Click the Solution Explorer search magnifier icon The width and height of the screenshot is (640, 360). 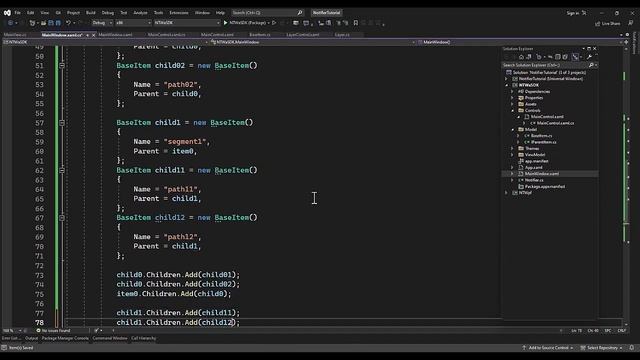click(x=591, y=65)
